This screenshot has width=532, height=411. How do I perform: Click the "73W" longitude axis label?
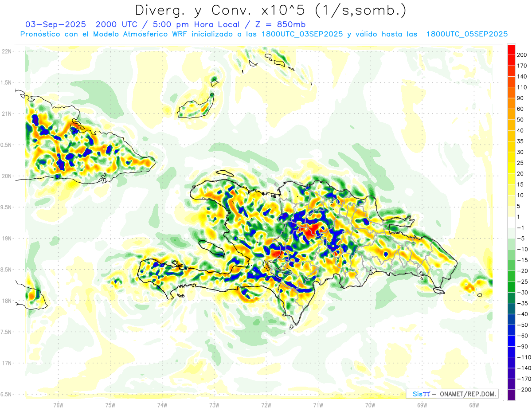click(214, 405)
